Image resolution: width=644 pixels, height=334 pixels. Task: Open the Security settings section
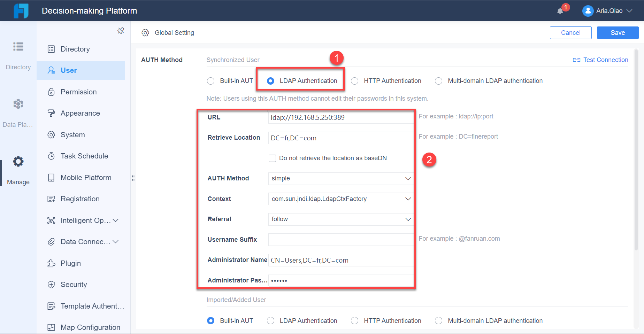pos(73,284)
